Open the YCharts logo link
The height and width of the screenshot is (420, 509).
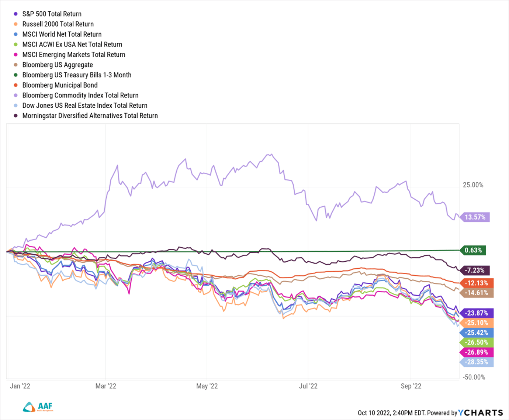481,413
